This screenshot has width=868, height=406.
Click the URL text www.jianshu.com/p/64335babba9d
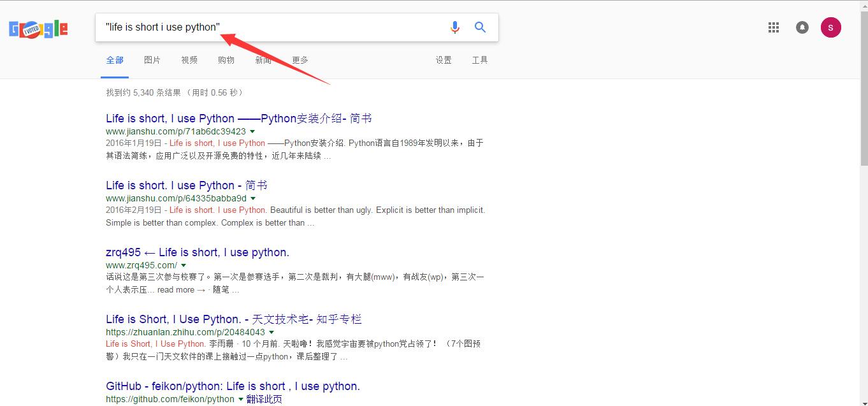[x=176, y=198]
